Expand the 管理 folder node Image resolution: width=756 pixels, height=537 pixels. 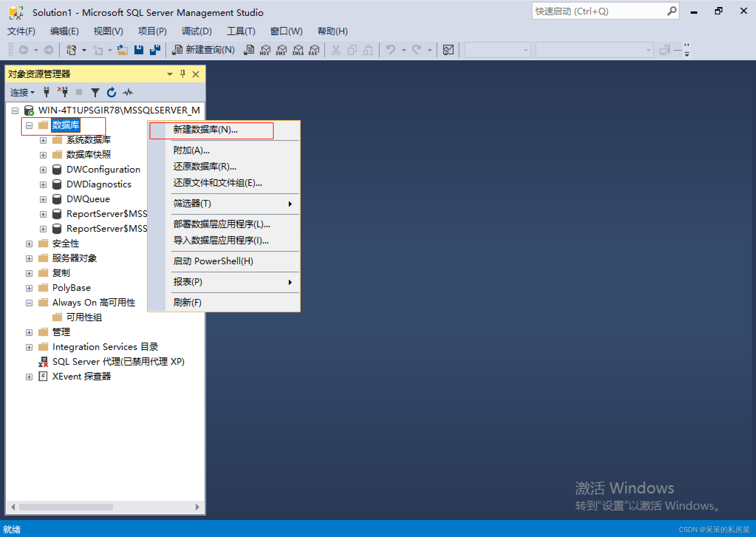[x=29, y=333]
